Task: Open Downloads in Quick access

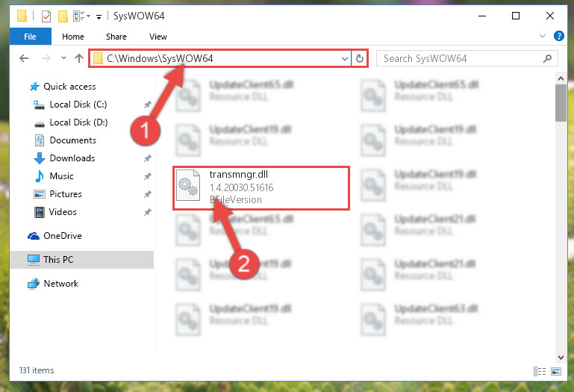Action: (x=72, y=158)
